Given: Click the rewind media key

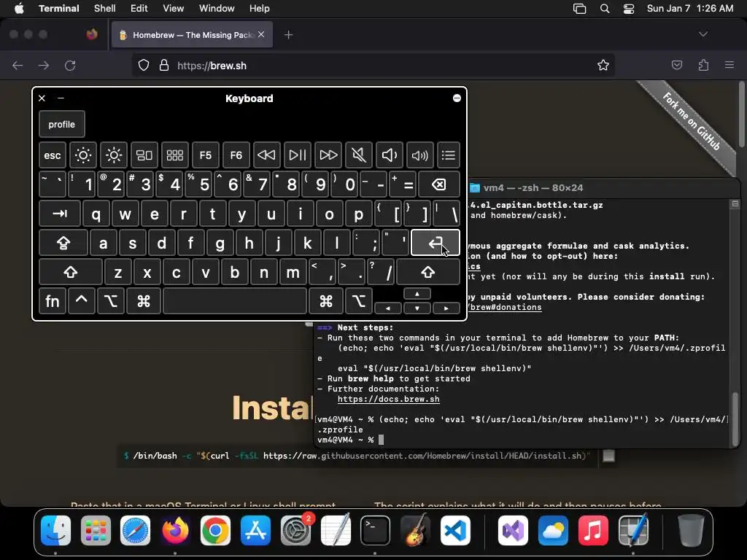Looking at the screenshot, I should tap(266, 155).
